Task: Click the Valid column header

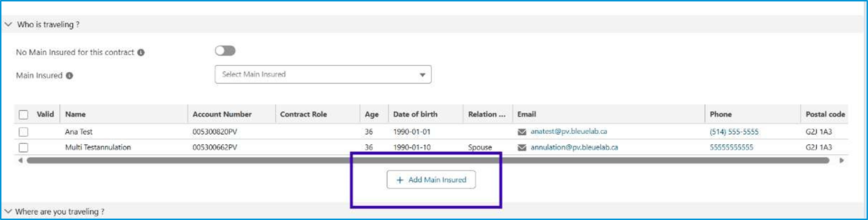Action: 45,114
